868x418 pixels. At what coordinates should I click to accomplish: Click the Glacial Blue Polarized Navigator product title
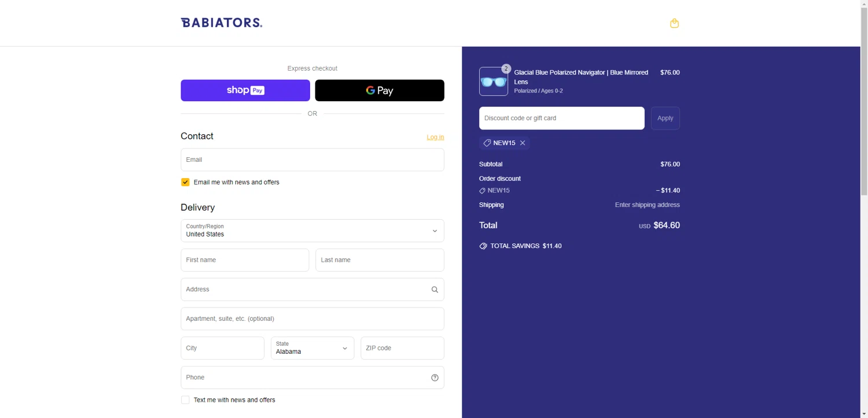point(581,77)
